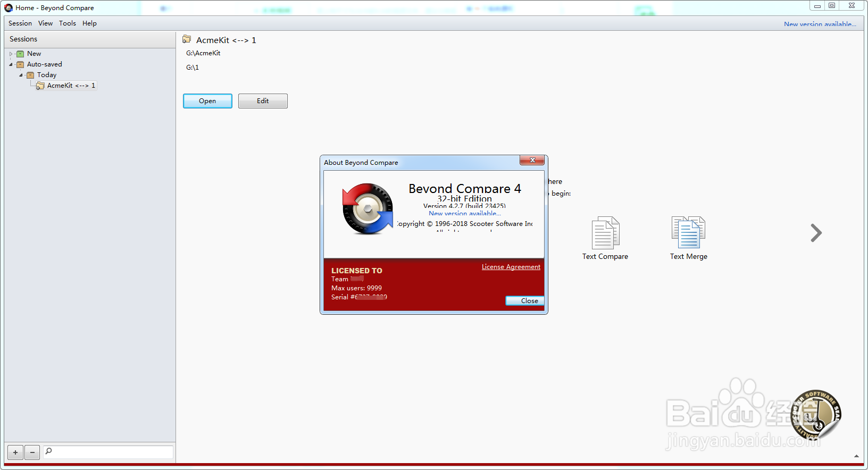The image size is (868, 470).
Task: Click New version available link in About dialog
Action: pyautogui.click(x=465, y=214)
